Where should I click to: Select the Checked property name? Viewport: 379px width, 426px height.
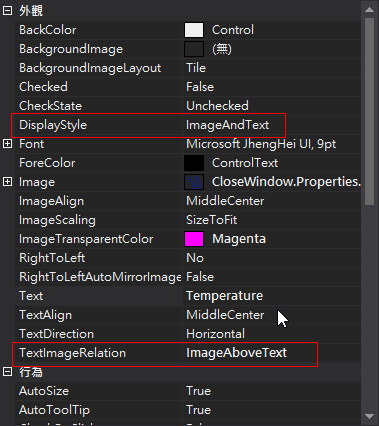[43, 87]
